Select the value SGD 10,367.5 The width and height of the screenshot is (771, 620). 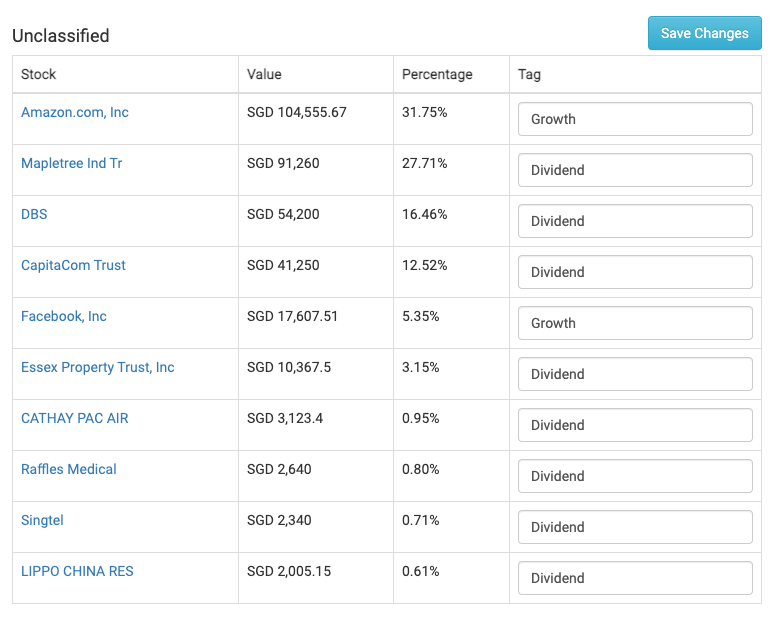point(289,367)
